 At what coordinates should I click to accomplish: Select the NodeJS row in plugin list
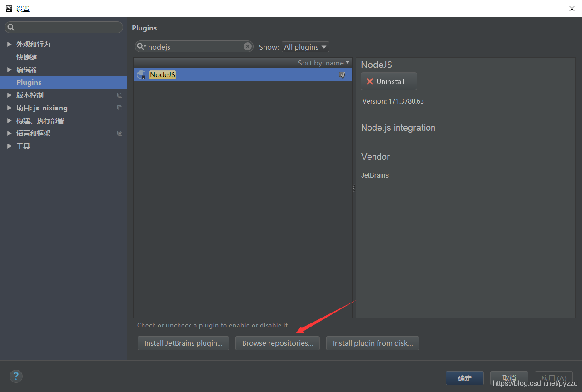[243, 75]
